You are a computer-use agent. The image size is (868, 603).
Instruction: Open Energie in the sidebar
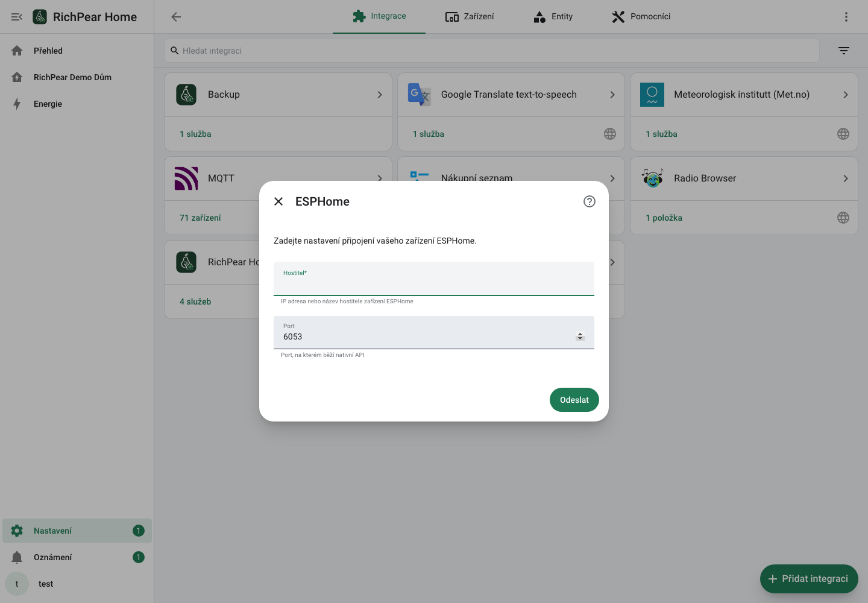pyautogui.click(x=77, y=104)
